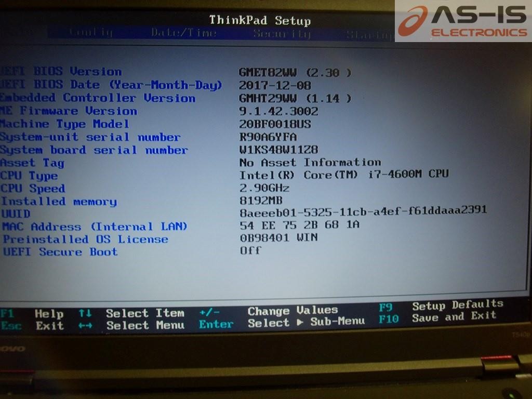Image resolution: width=532 pixels, height=399 pixels.
Task: Select the System-unit serial number label
Action: 90,137
